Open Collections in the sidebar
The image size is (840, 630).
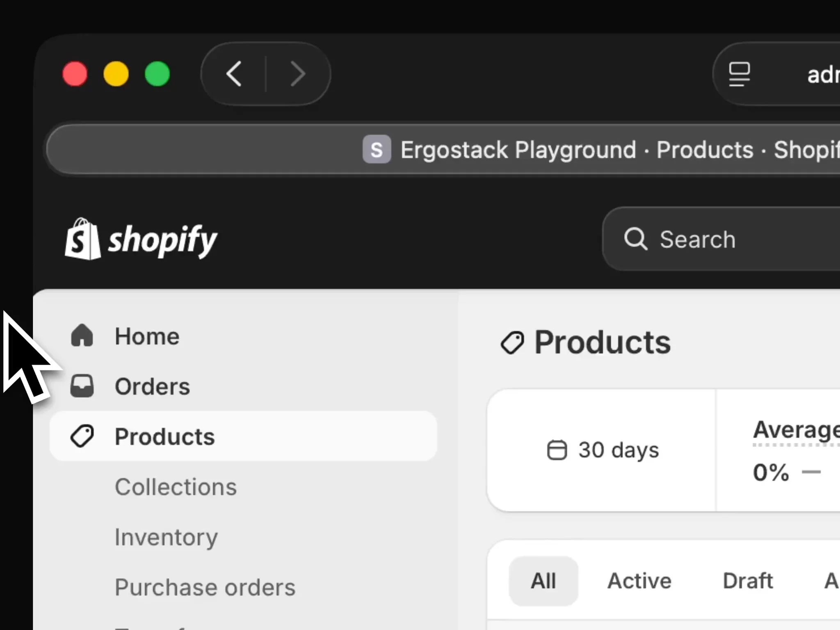coord(176,487)
